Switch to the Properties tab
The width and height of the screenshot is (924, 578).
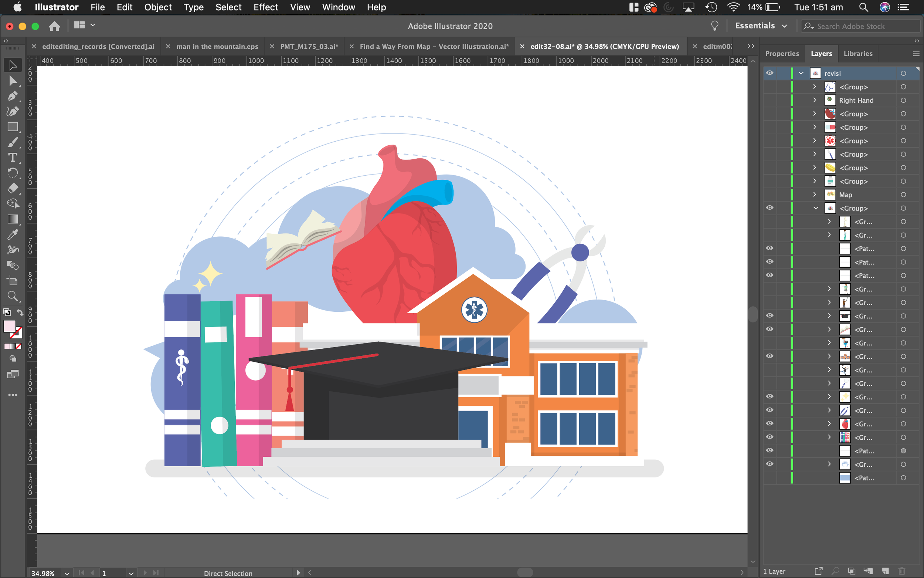pyautogui.click(x=782, y=54)
